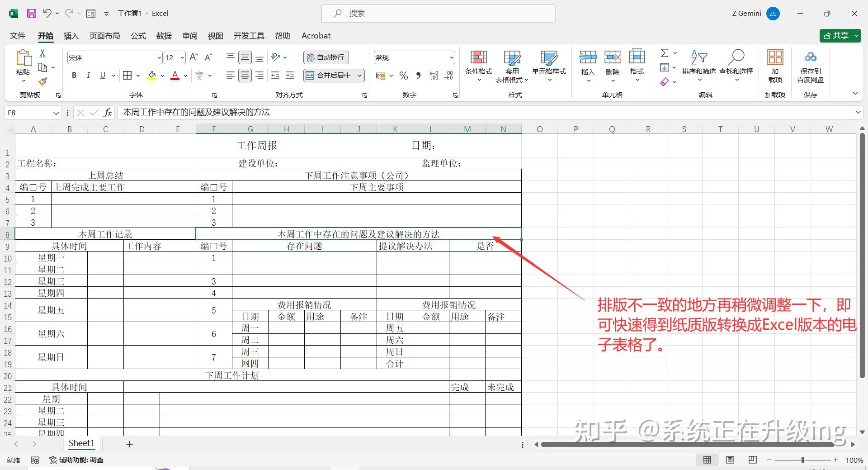The height and width of the screenshot is (470, 868).
Task: Click the zoom slider handle
Action: [x=803, y=460]
